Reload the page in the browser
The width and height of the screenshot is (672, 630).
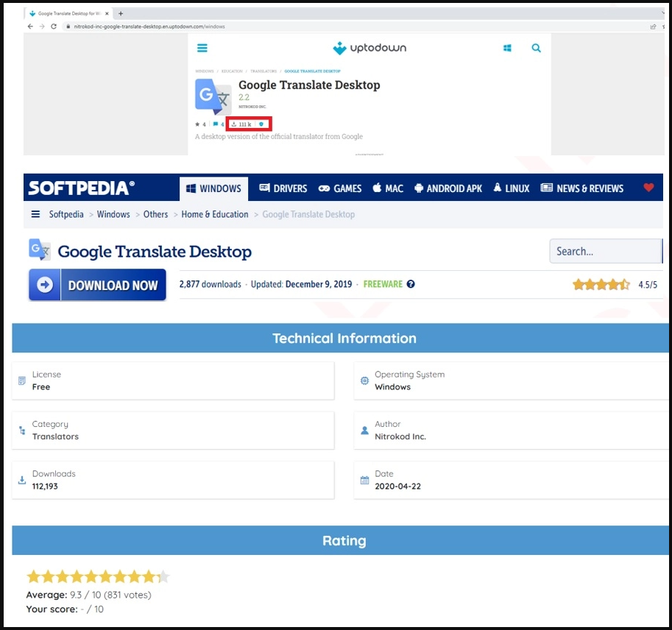click(x=54, y=26)
